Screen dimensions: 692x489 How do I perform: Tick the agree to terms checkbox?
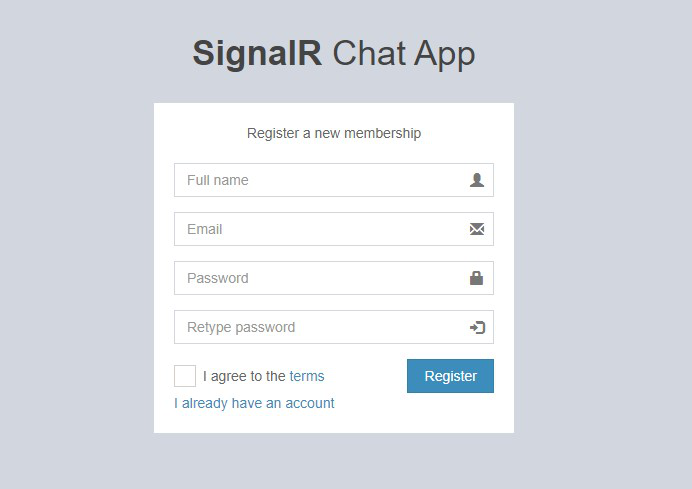click(x=185, y=376)
